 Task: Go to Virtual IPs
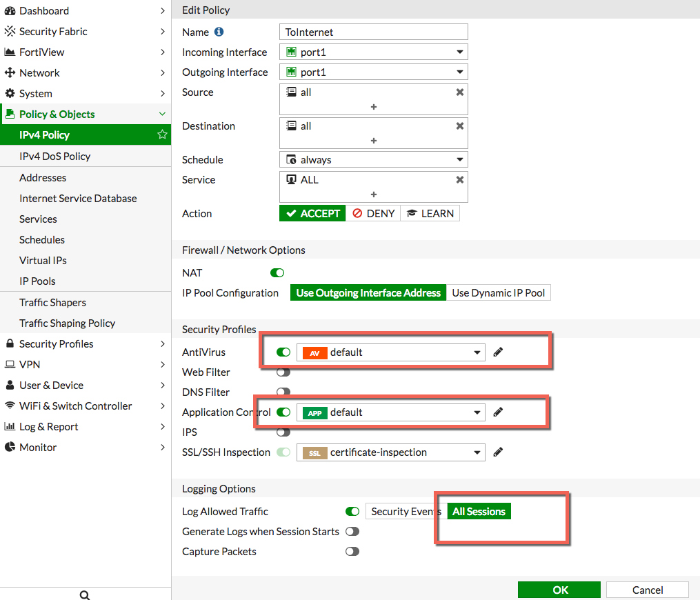click(x=43, y=260)
